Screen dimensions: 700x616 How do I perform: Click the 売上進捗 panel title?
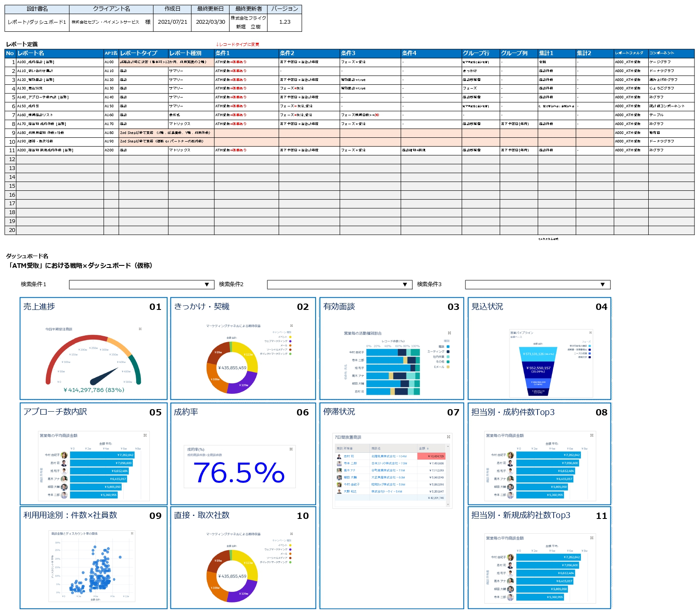[39, 307]
